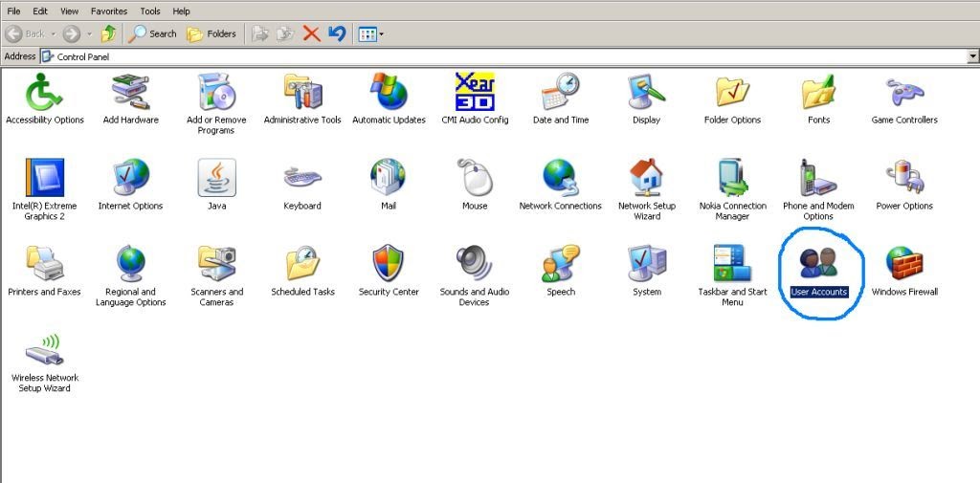Select Internet Options icon
This screenshot has height=483, width=980.
tap(130, 178)
